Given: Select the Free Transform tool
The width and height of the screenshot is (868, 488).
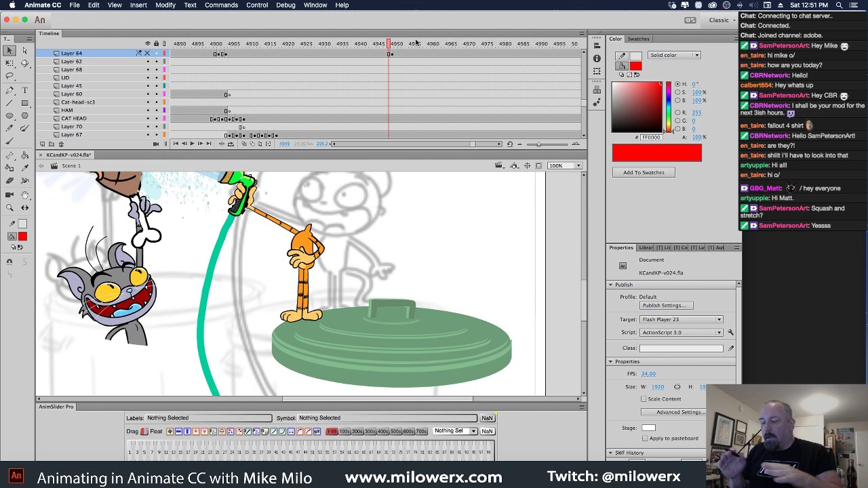Looking at the screenshot, I should click(9, 63).
